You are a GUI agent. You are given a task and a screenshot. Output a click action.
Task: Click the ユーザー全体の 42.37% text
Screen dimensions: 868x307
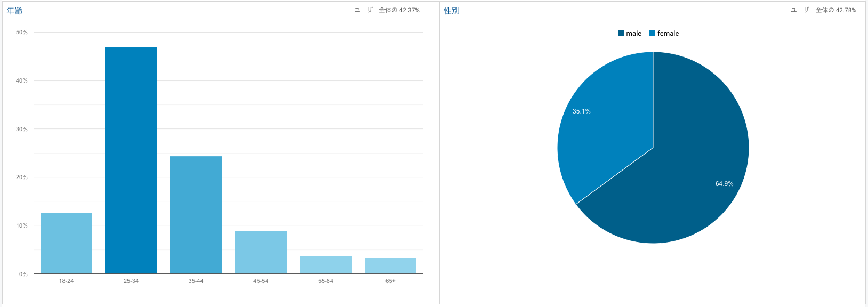point(387,10)
